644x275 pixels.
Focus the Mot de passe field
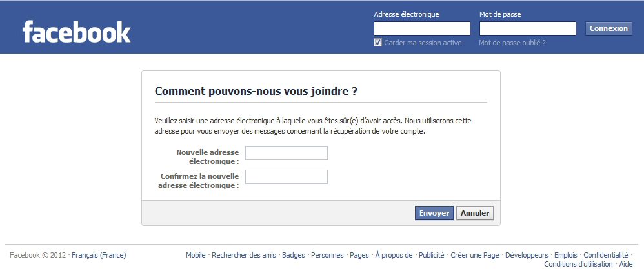tap(528, 28)
